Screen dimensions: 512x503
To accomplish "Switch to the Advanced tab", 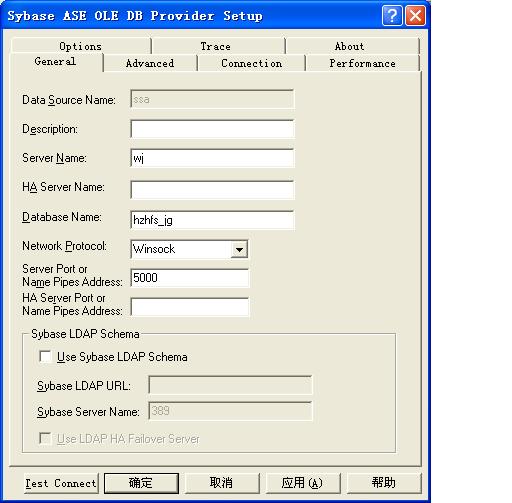I will (x=150, y=63).
